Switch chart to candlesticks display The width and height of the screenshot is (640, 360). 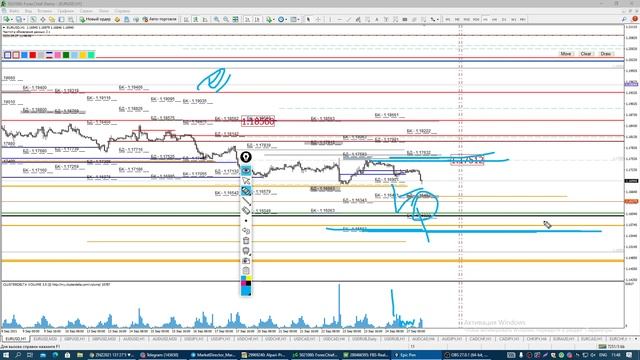[x=196, y=19]
